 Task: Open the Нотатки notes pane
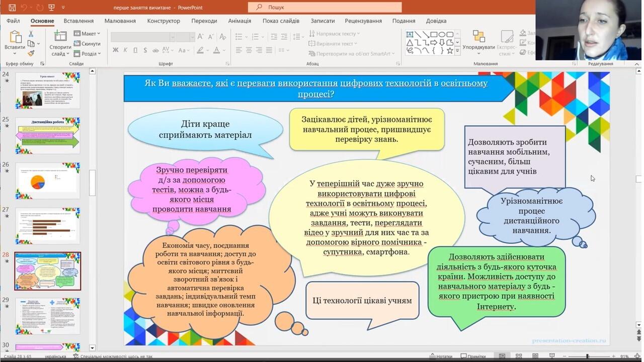pos(440,356)
